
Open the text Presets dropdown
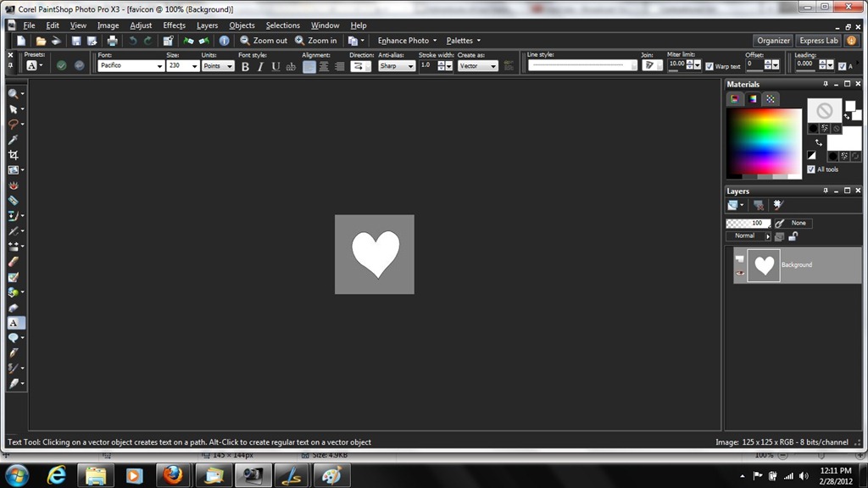34,65
